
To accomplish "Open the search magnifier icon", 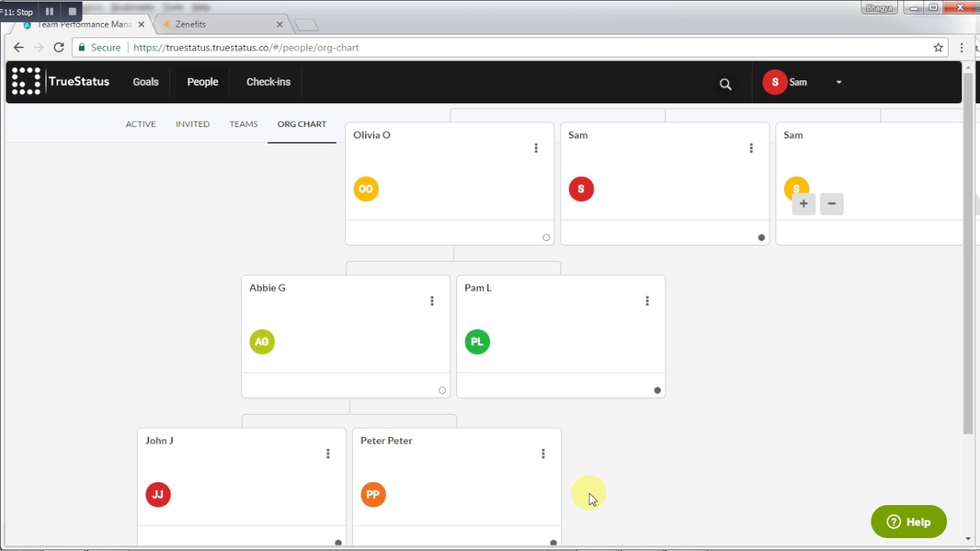I will click(726, 84).
